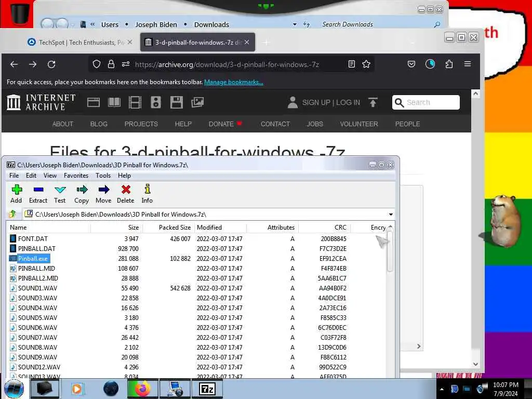Sort files by the Name column
The height and width of the screenshot is (399, 532).
(48, 228)
